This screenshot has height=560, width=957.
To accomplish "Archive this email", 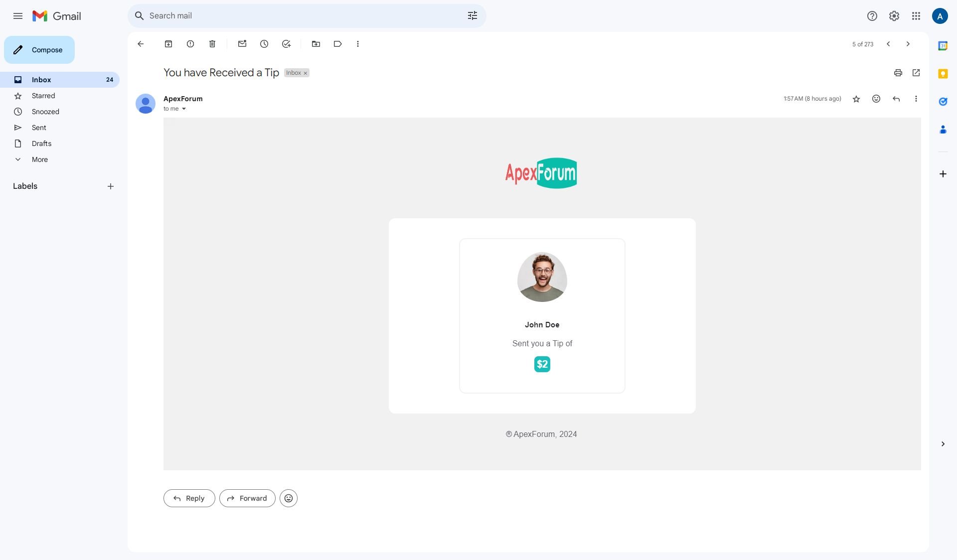I will click(168, 44).
